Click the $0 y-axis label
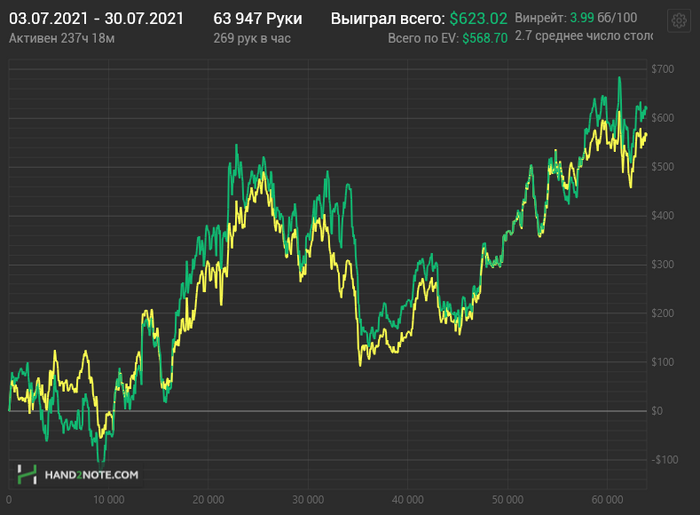The image size is (700, 515). click(657, 411)
